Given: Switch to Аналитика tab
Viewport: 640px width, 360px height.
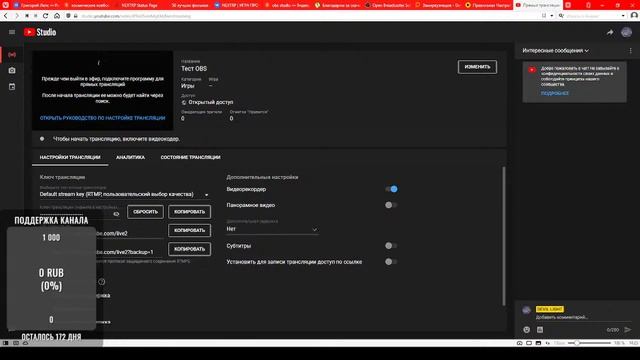Looking at the screenshot, I should [130, 157].
